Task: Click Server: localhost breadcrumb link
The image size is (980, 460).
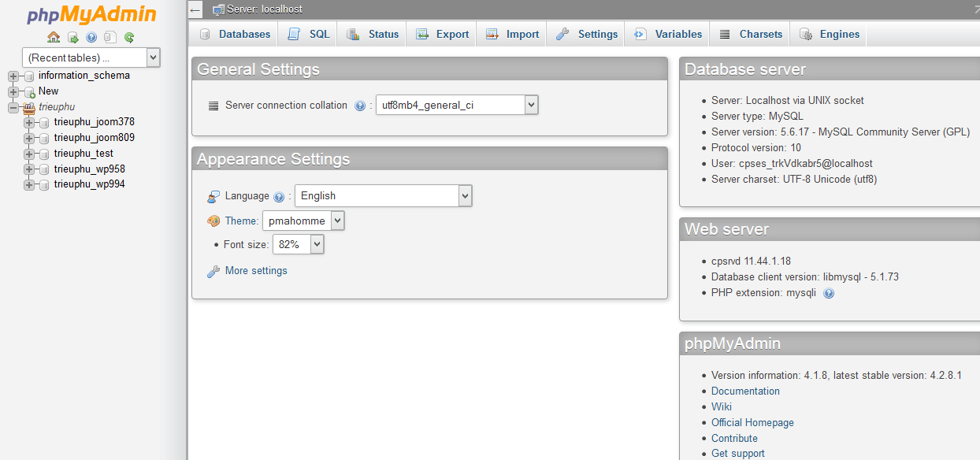Action: 265,9
